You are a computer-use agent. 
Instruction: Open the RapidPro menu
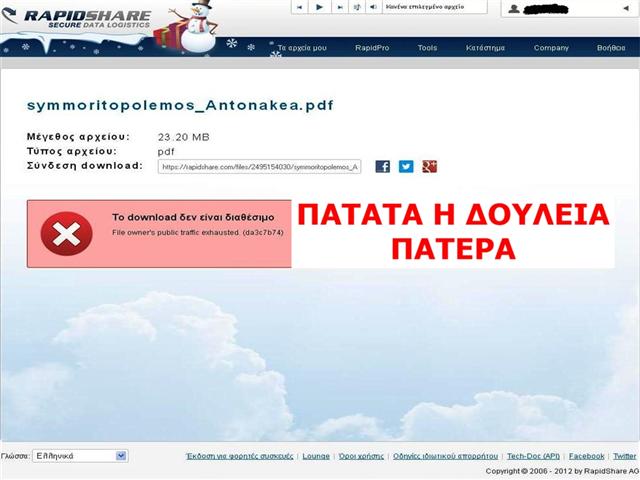372,47
